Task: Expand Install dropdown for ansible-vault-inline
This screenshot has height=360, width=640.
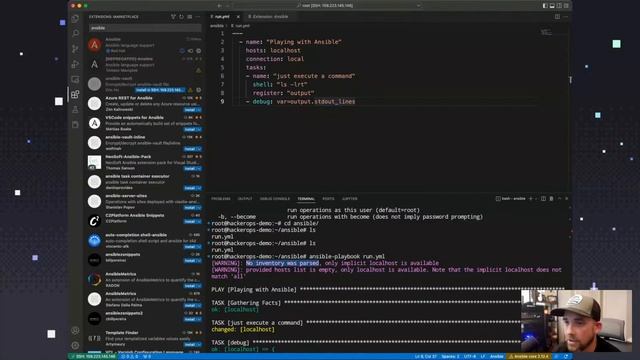Action: point(199,149)
